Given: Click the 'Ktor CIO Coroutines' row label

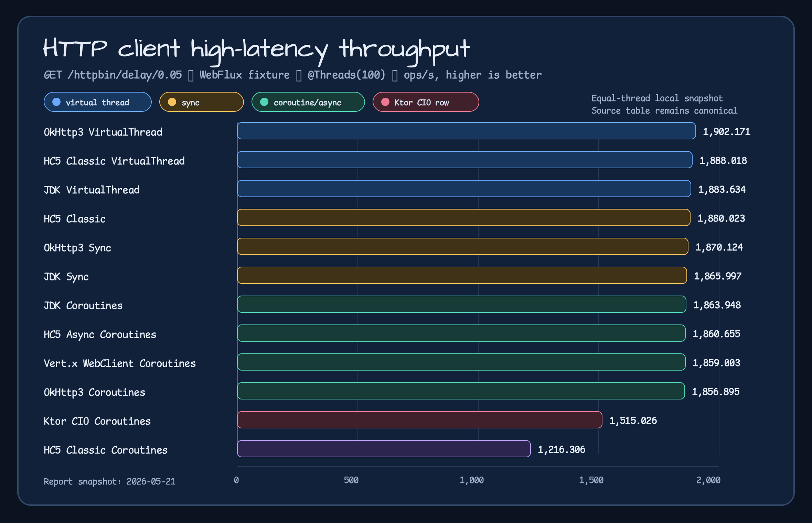Looking at the screenshot, I should (97, 421).
